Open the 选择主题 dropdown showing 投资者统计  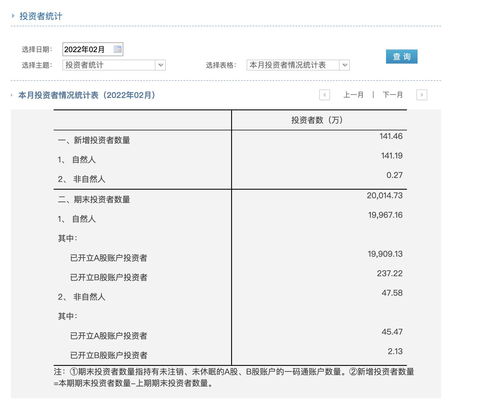tap(114, 65)
